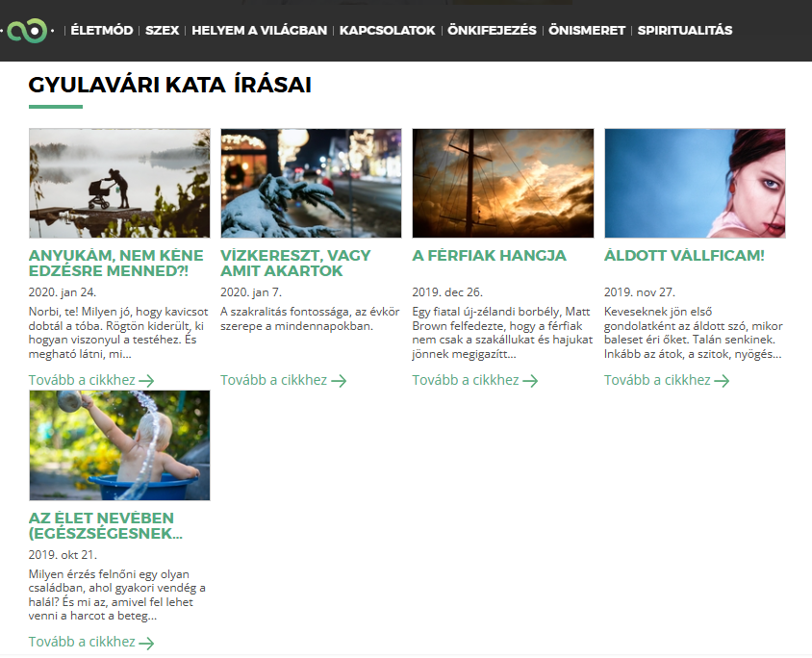Open the sunset clouds and mast thumbnail
This screenshot has height=658, width=812.
pos(503,183)
